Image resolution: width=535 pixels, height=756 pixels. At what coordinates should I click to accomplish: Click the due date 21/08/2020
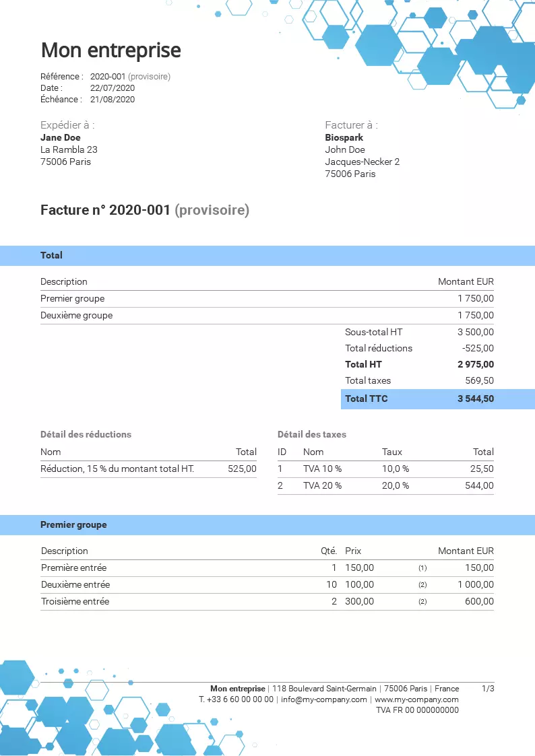pos(113,100)
